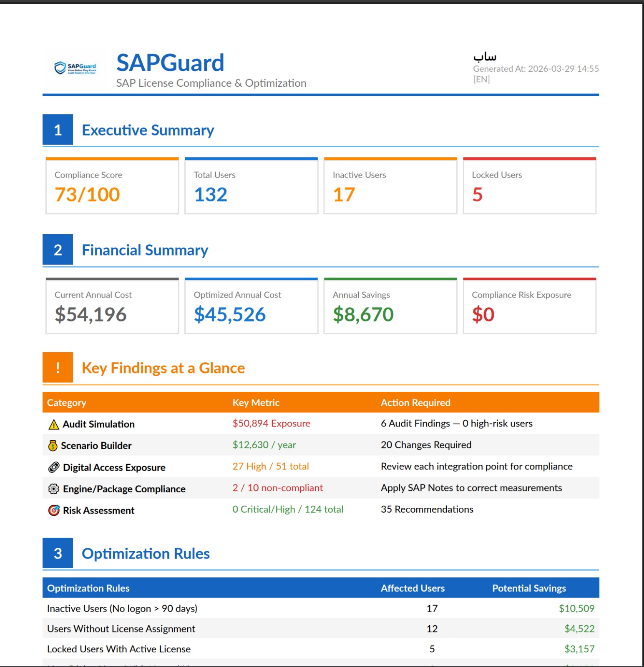Click the Optimized Annual Cost value '$45,526'
This screenshot has width=644, height=667.
pos(230,314)
